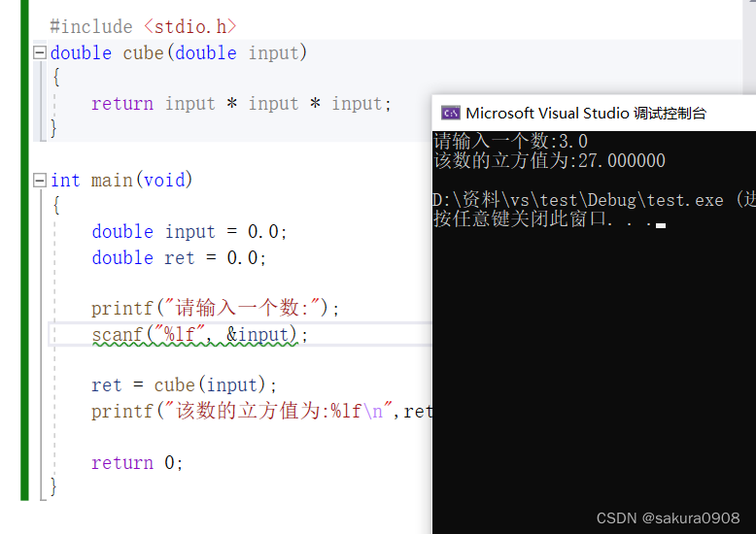
Task: Click the 'return 0;' line
Action: pyautogui.click(x=137, y=463)
